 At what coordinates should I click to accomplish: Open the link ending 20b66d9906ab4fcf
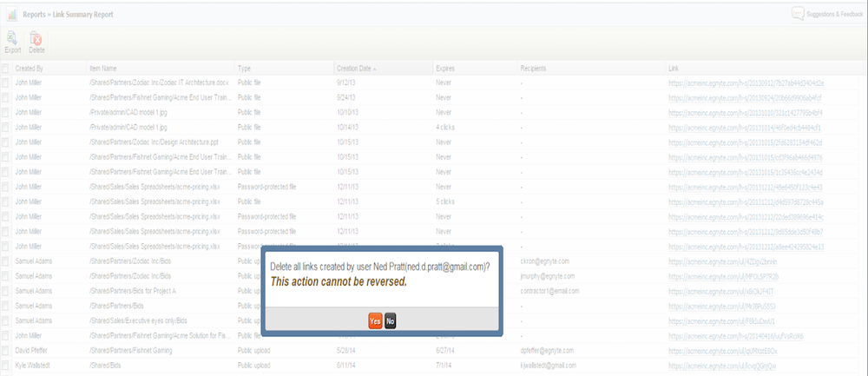(745, 98)
